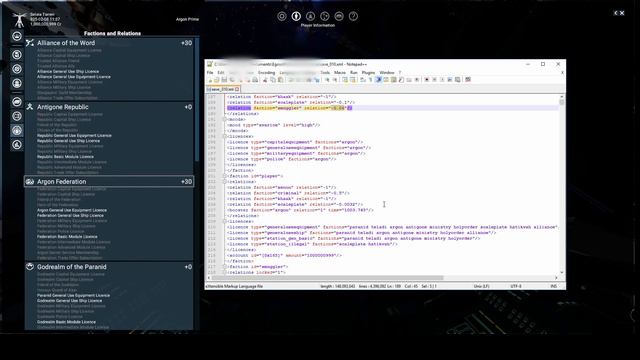Click "Republic Basic Module Licence" text
This screenshot has height=360, width=640.
[x=65, y=157]
